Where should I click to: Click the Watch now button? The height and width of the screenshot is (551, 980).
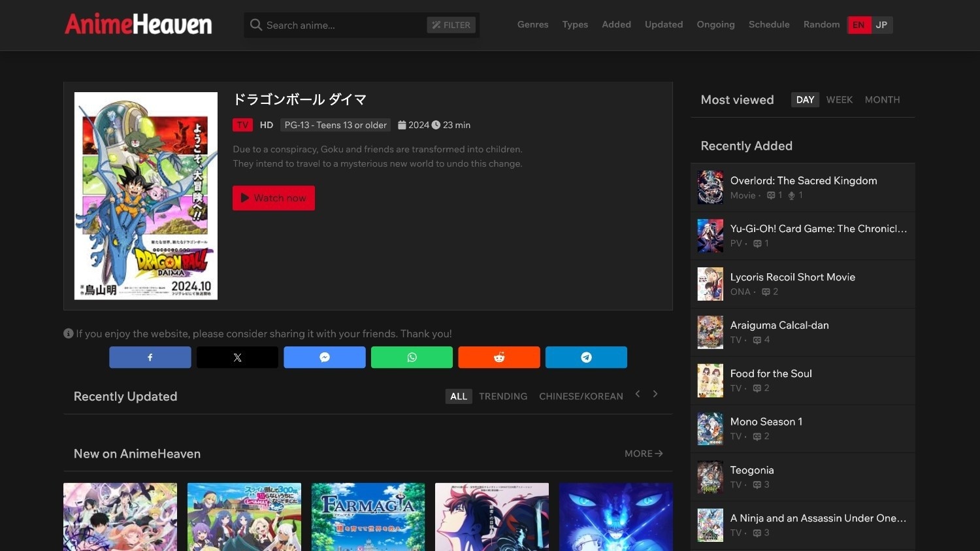(x=274, y=198)
